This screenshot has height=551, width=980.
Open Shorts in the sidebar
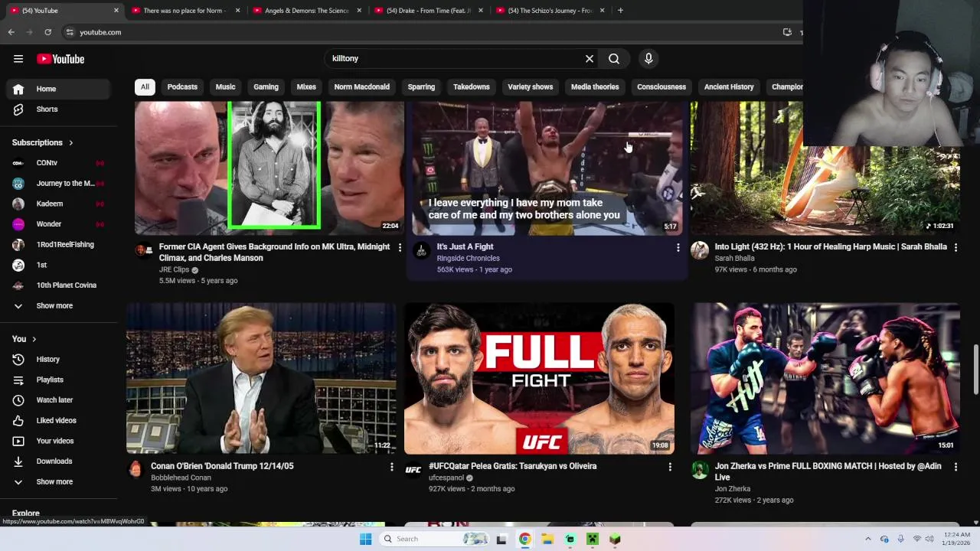coord(59,109)
